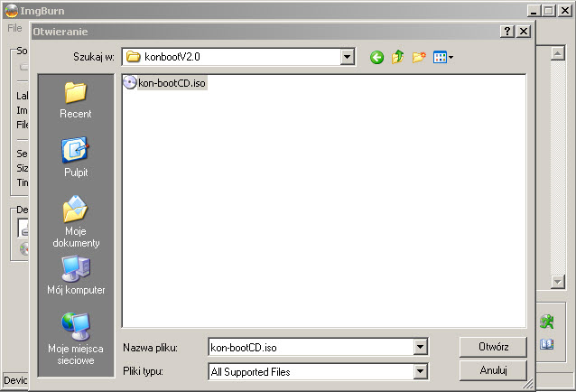Click ImgBurn scrollbar down arrow
The height and width of the screenshot is (392, 576).
tap(558, 282)
